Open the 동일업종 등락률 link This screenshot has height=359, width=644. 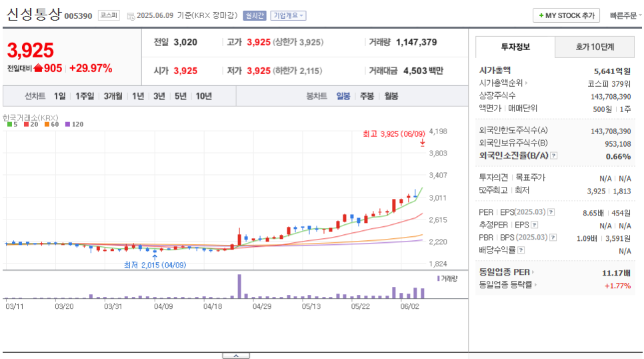pyautogui.click(x=507, y=284)
